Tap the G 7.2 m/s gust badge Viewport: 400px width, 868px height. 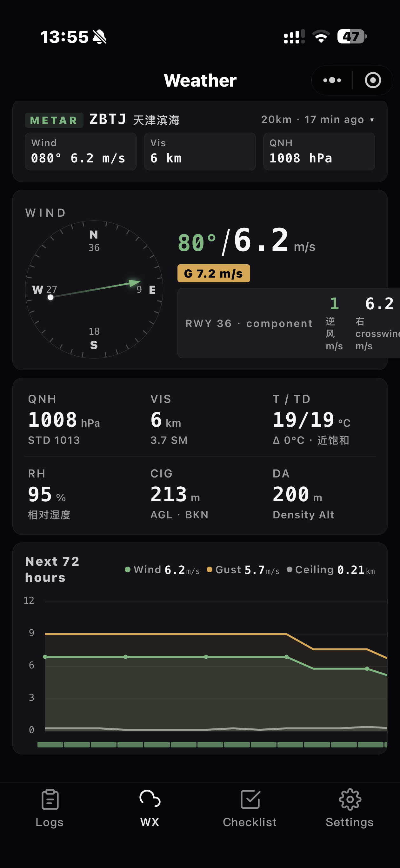214,273
